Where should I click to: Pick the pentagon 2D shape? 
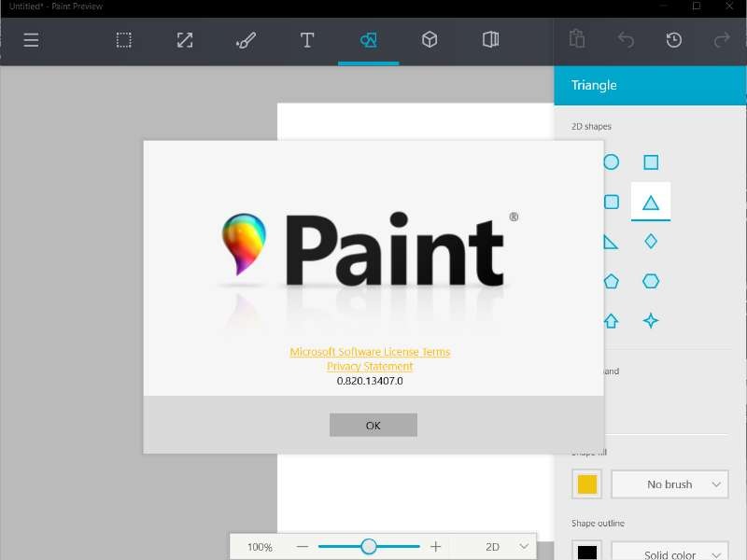click(611, 281)
